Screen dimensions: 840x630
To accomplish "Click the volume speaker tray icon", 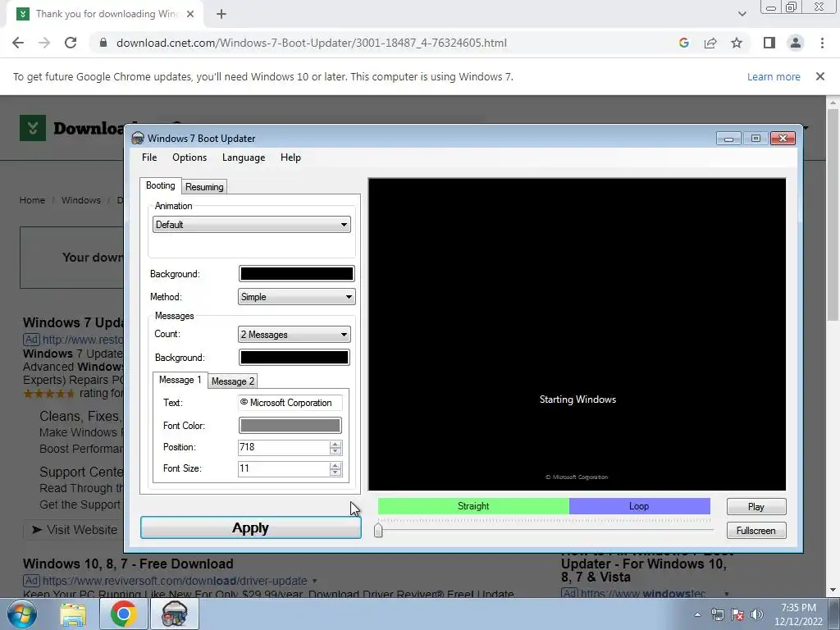I will pos(757,614).
